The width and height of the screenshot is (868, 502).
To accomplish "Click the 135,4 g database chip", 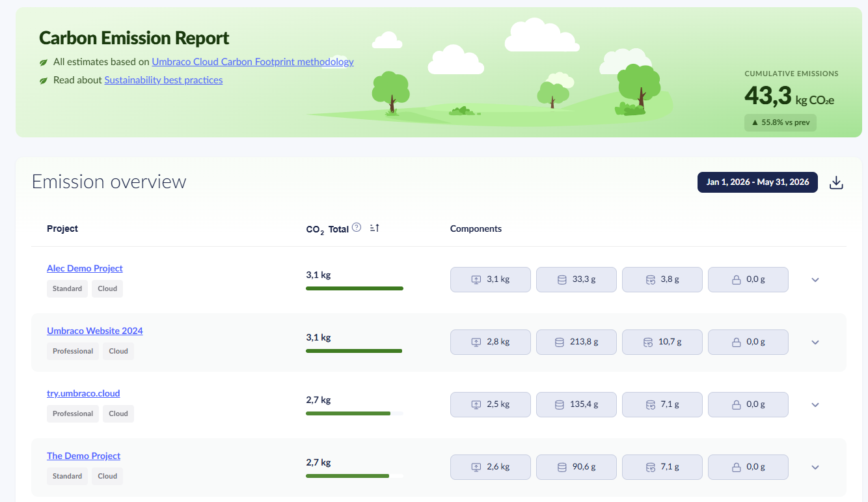I will (576, 404).
